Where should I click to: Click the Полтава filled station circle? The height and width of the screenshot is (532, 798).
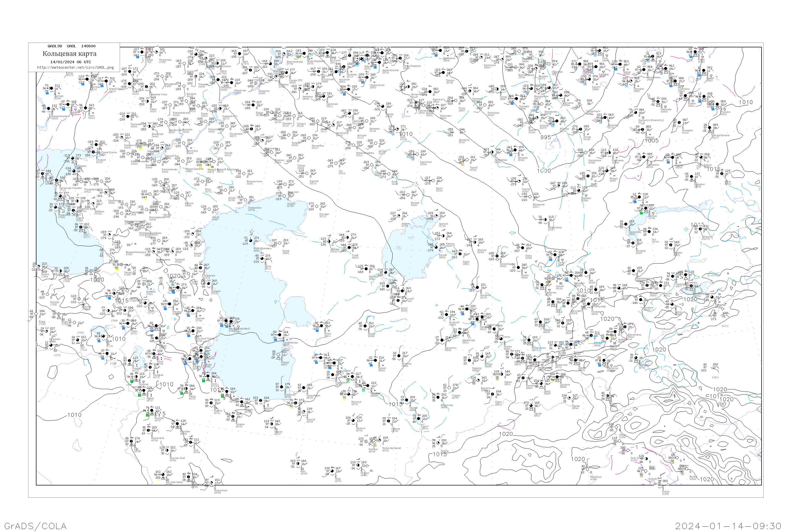coord(52,88)
